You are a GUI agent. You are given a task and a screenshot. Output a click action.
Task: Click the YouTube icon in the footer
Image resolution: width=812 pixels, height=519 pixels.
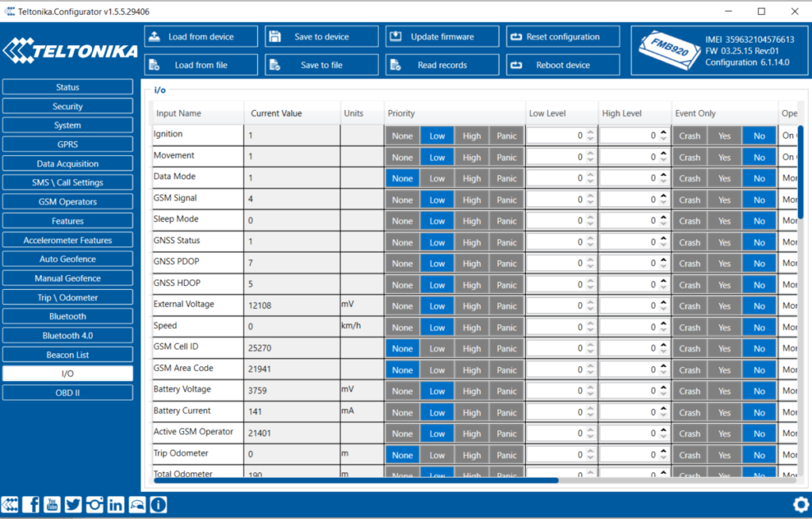click(52, 504)
